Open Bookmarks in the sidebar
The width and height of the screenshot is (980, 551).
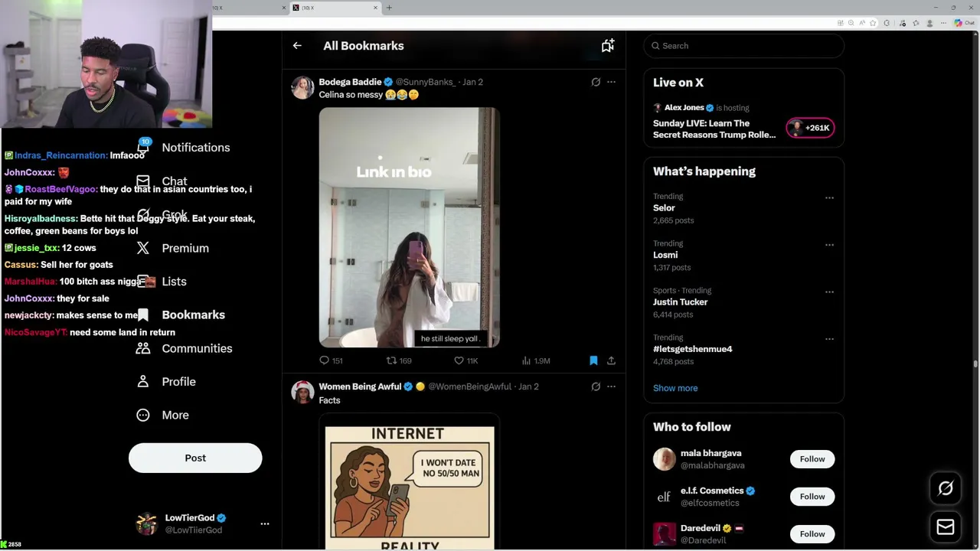[x=181, y=315]
